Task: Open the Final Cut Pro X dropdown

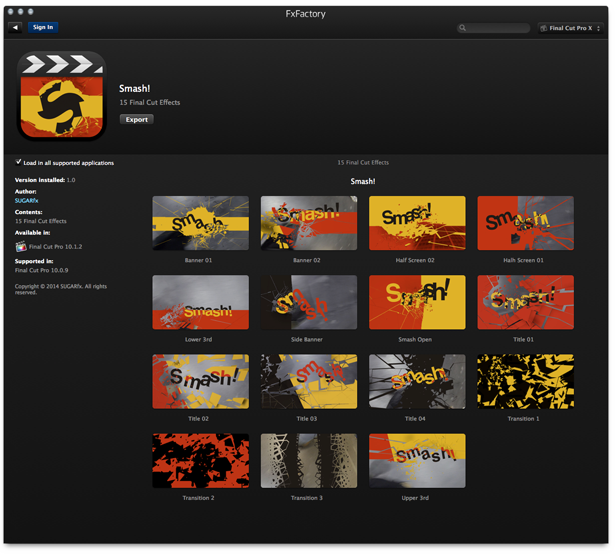Action: pyautogui.click(x=570, y=28)
